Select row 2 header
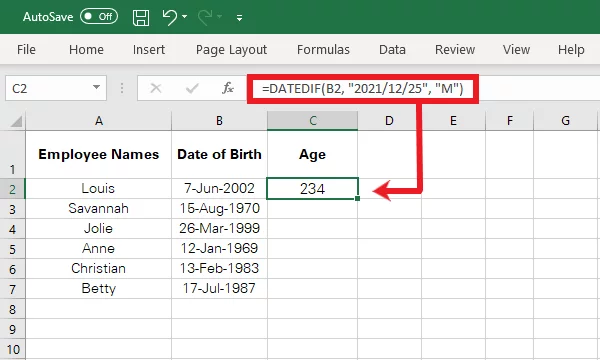This screenshot has height=360, width=600. coord(13,188)
